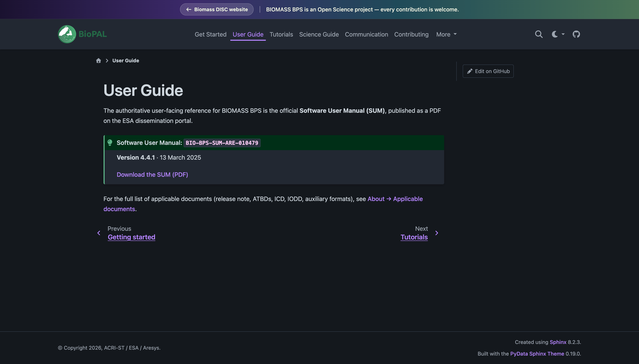Open the Contributing tab
639x364 pixels.
tap(411, 34)
